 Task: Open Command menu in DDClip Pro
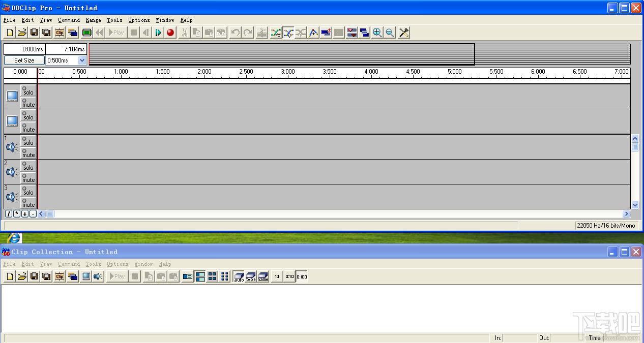[x=69, y=20]
